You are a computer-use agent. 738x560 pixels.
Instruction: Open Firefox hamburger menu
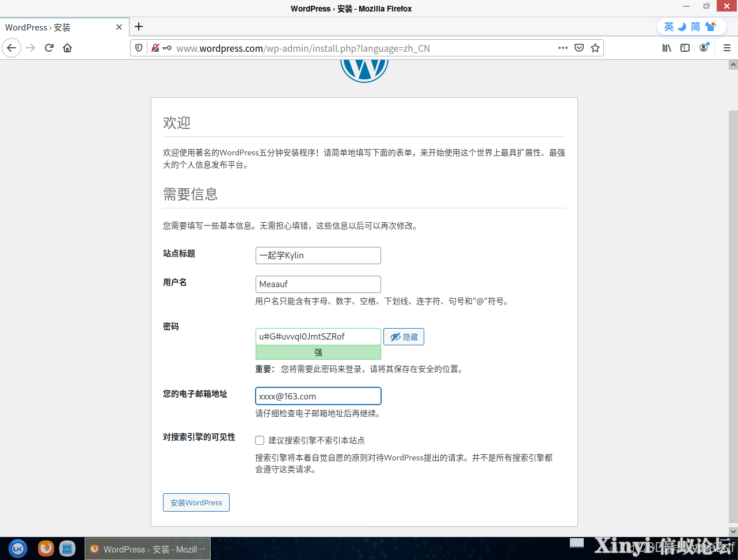(x=726, y=48)
